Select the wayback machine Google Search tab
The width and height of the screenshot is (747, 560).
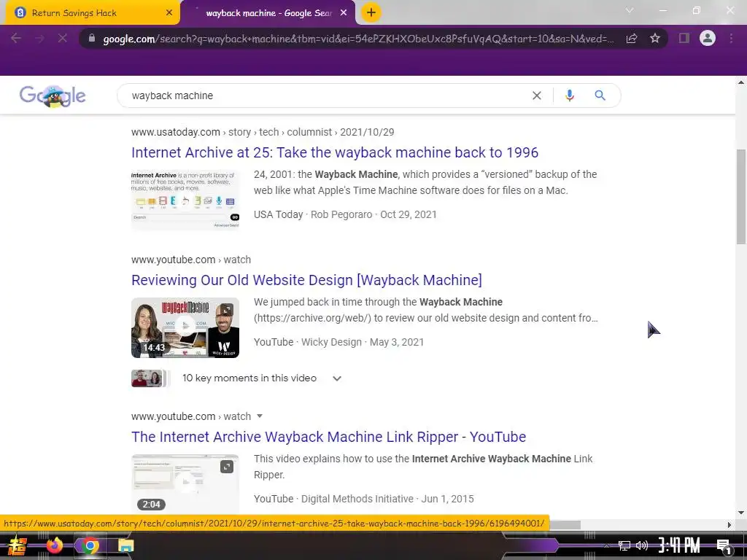click(268, 13)
